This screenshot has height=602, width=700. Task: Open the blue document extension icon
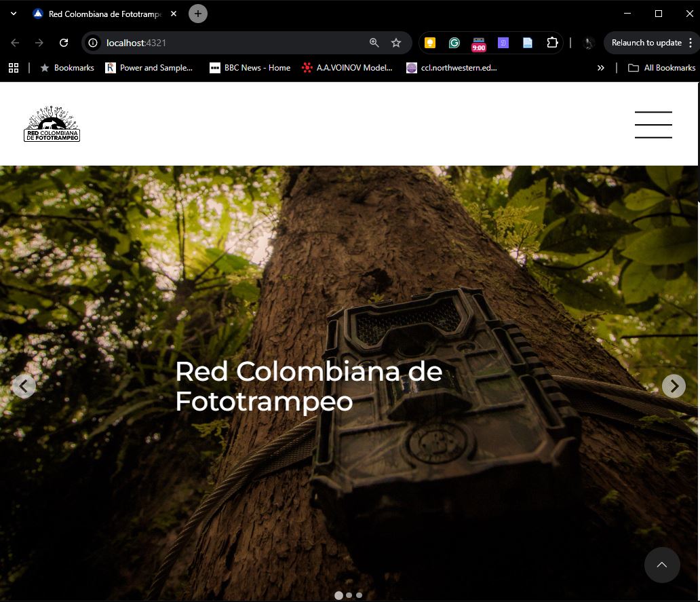pos(528,43)
